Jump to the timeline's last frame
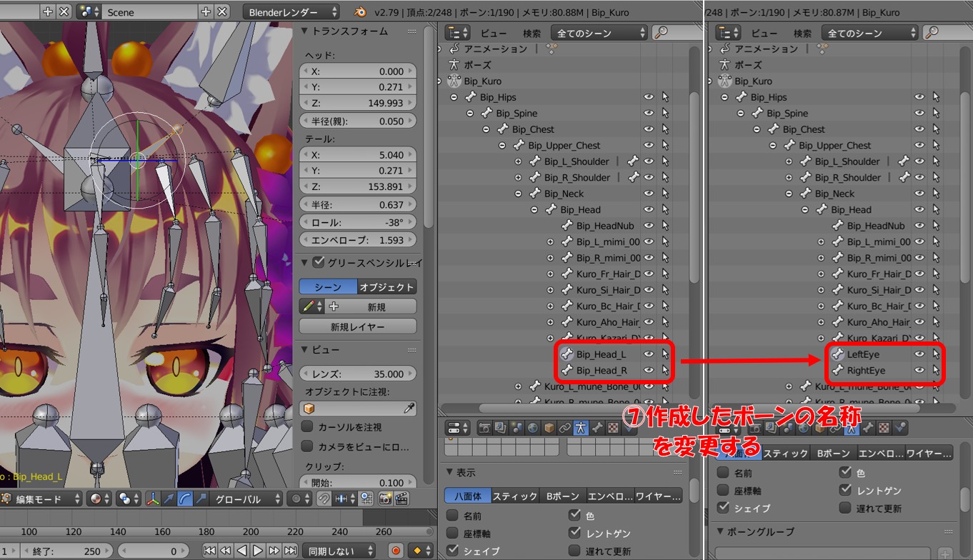973x560 pixels. pyautogui.click(x=290, y=551)
